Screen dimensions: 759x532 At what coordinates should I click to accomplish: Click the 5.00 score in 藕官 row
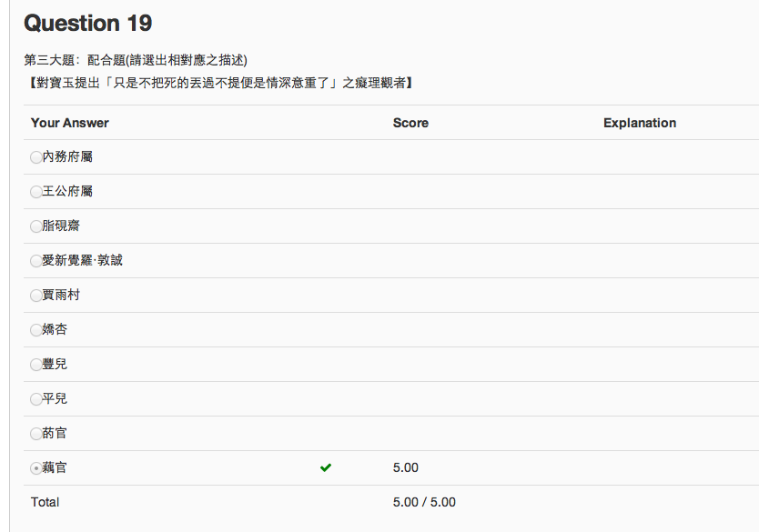click(406, 467)
